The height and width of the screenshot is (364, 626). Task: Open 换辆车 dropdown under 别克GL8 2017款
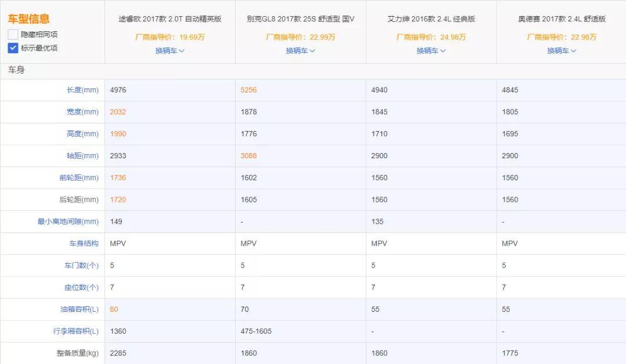pyautogui.click(x=300, y=51)
